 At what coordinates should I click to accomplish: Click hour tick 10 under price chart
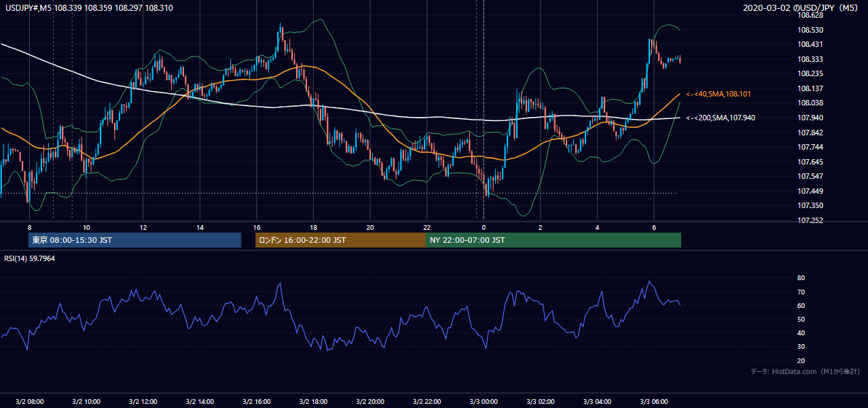click(86, 227)
